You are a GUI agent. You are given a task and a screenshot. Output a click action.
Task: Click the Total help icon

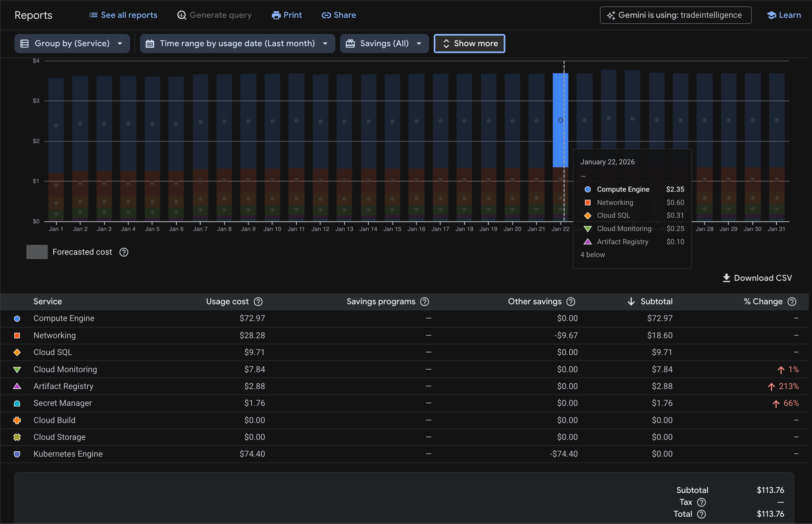click(701, 514)
